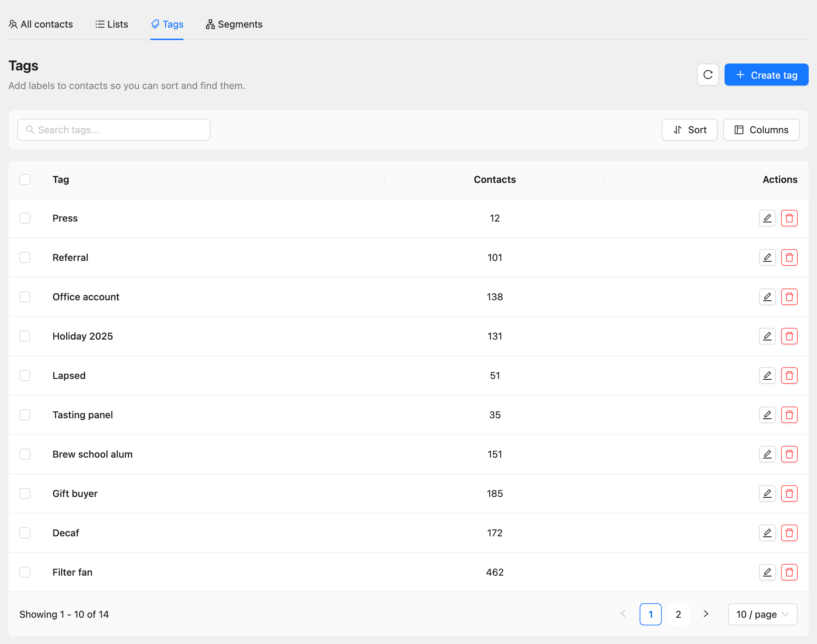Check the Press row checkbox

25,218
